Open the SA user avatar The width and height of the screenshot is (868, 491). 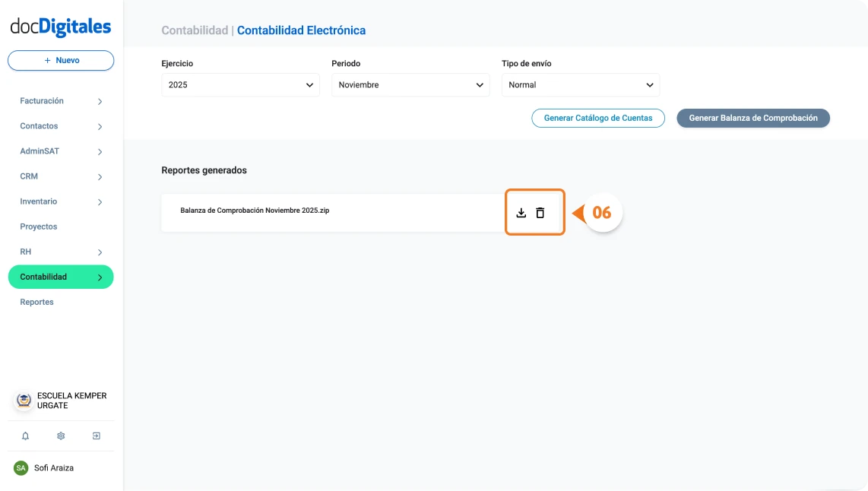point(21,467)
